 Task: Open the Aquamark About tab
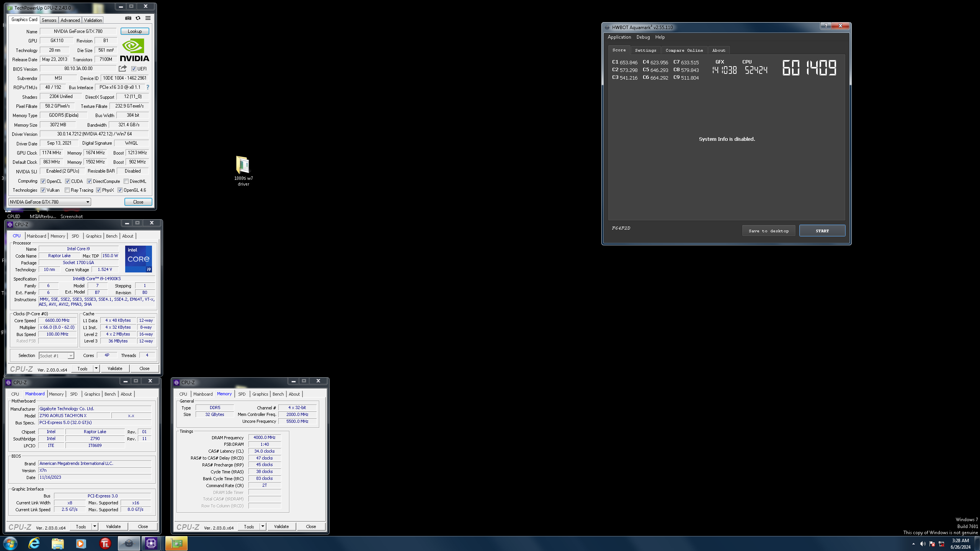click(719, 50)
